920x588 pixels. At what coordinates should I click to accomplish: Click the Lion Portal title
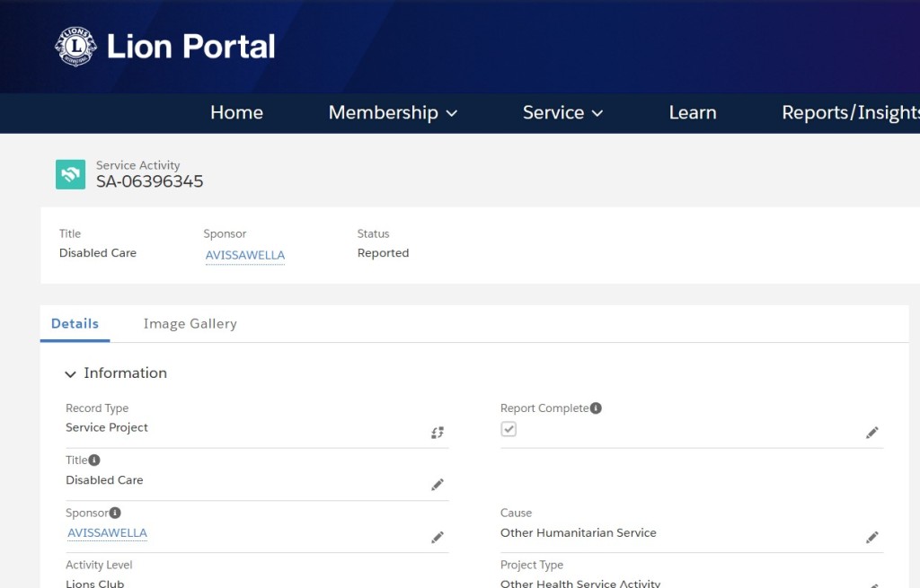click(x=190, y=47)
